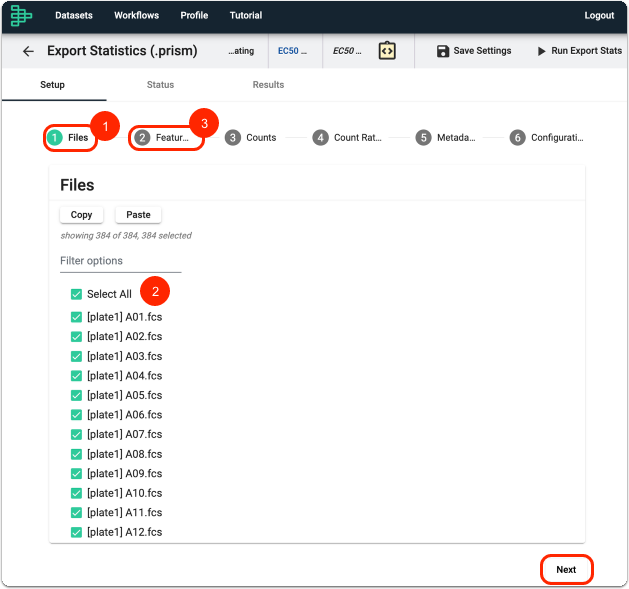Click the yellow clipboard code icon
This screenshot has width=629, height=589.
pyautogui.click(x=387, y=51)
